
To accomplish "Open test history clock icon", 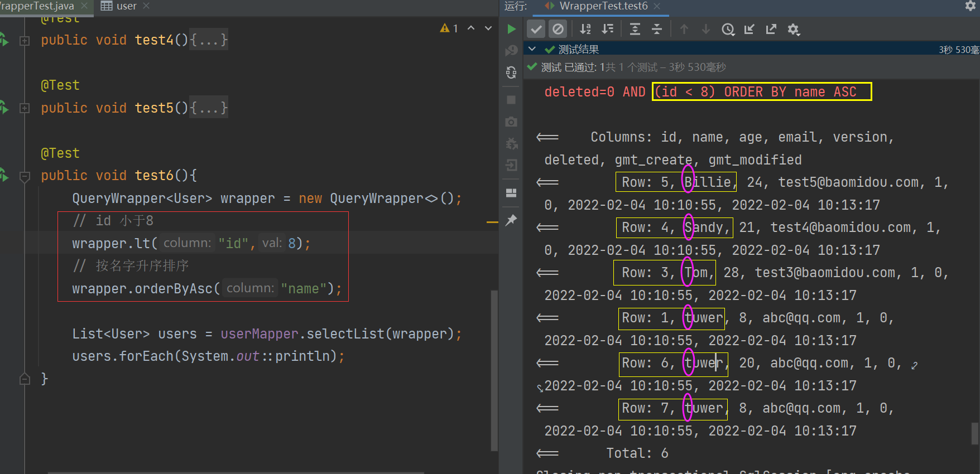I will tap(728, 30).
